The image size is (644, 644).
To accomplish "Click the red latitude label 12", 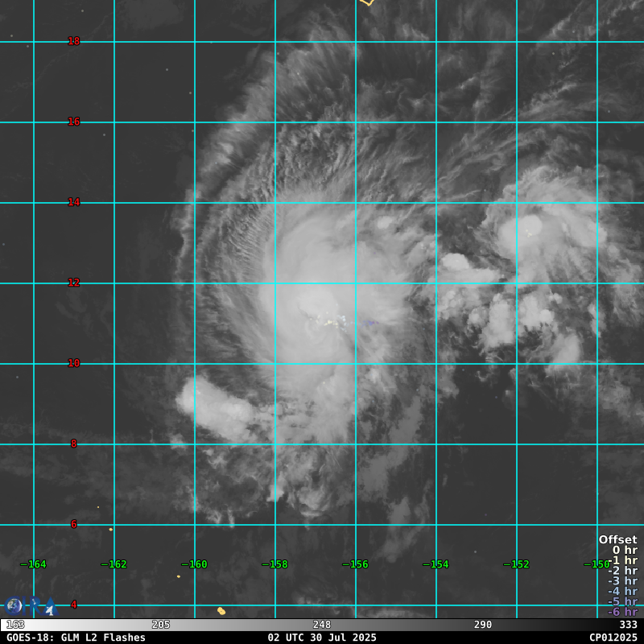I will click(74, 283).
